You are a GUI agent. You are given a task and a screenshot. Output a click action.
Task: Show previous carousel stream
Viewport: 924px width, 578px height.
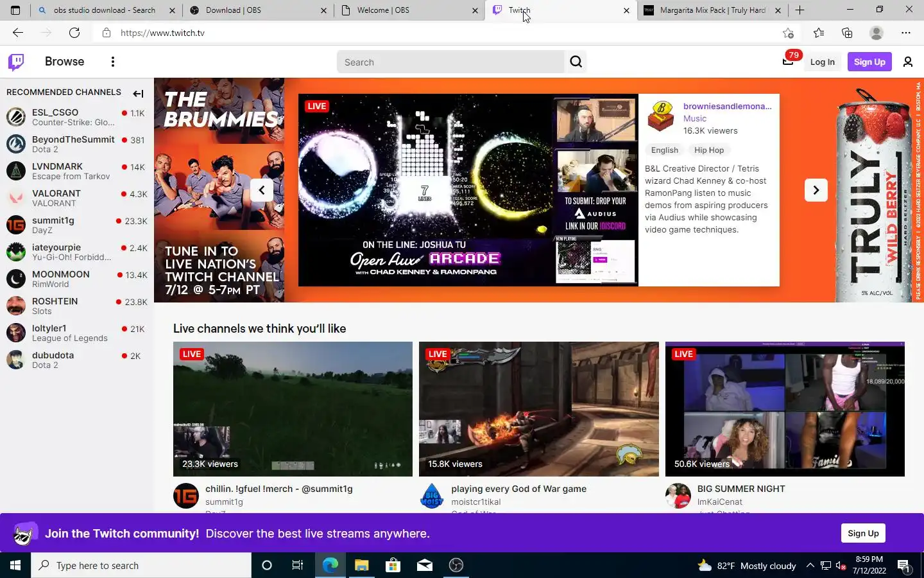(262, 190)
